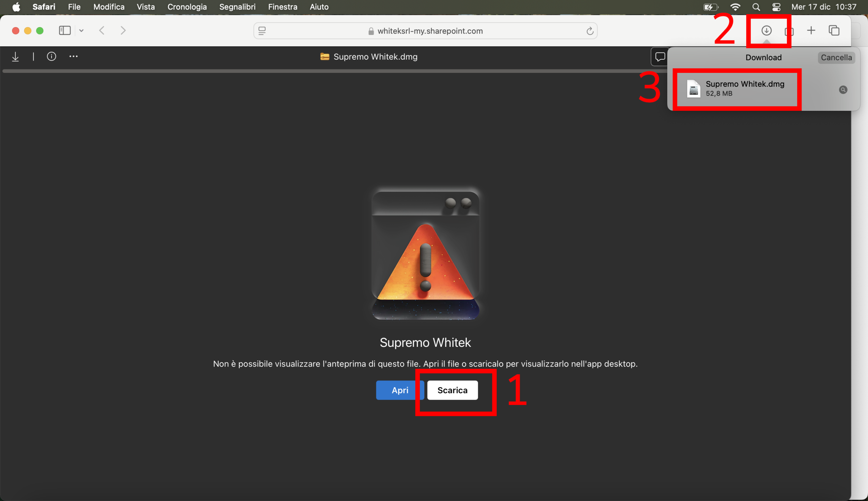Open the three-dots more options menu
The height and width of the screenshot is (501, 868).
[73, 57]
